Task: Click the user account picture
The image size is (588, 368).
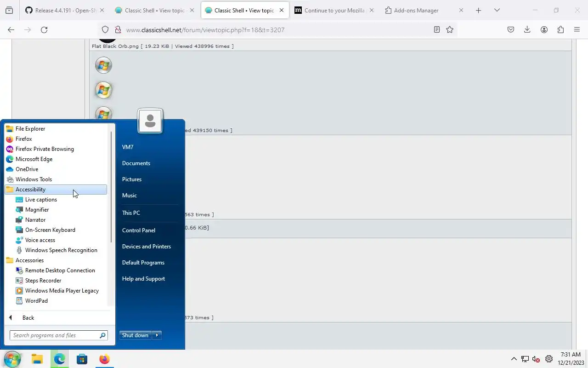Action: (150, 121)
